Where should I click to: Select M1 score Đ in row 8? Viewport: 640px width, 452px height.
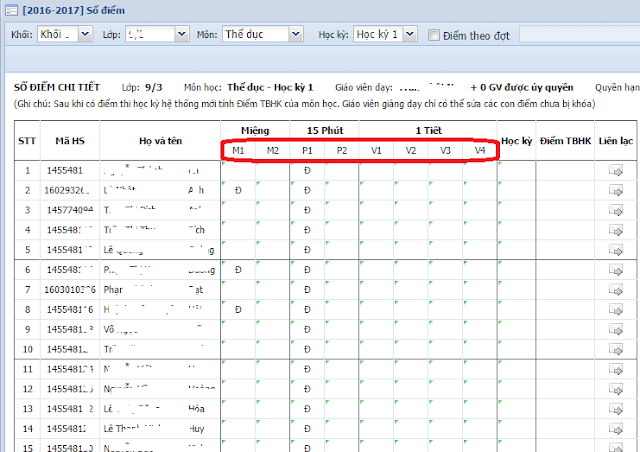[x=238, y=309]
